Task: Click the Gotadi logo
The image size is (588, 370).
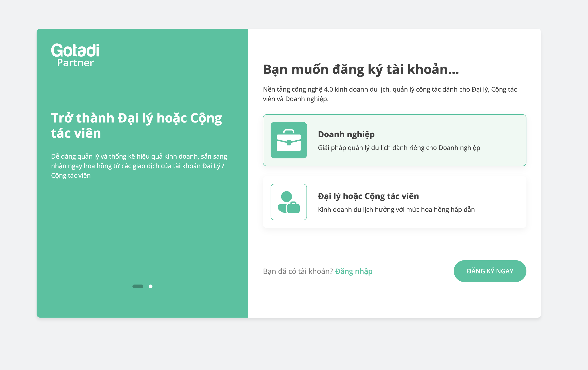Action: tap(75, 50)
